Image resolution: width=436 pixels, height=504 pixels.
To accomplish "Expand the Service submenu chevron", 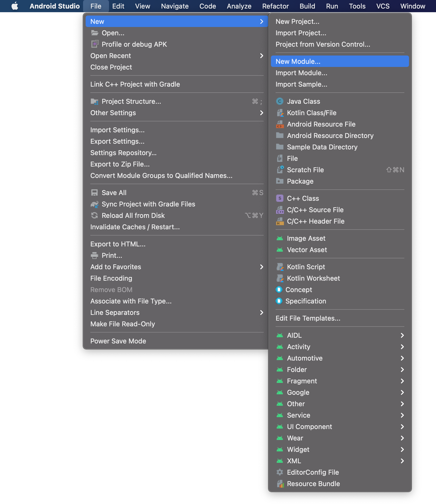I will (402, 415).
